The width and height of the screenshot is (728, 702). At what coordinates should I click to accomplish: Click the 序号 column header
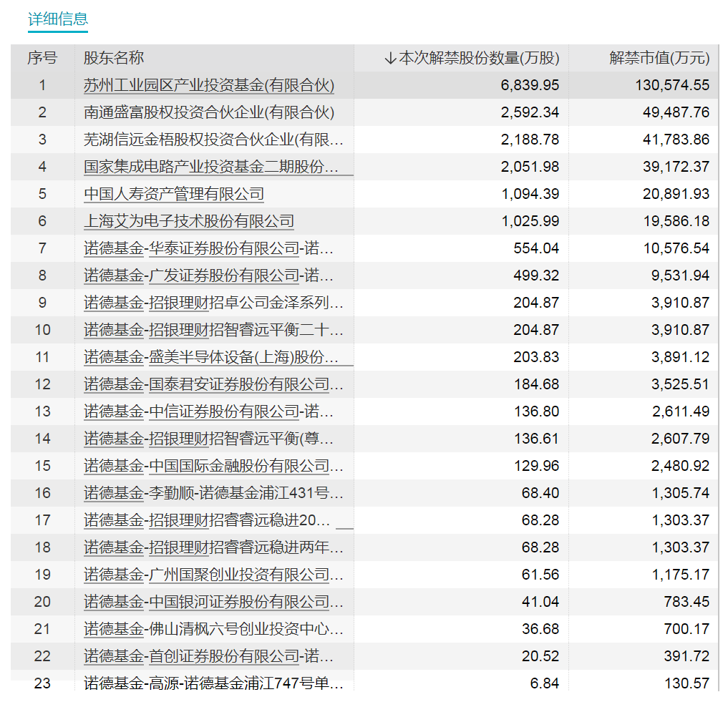pyautogui.click(x=42, y=58)
